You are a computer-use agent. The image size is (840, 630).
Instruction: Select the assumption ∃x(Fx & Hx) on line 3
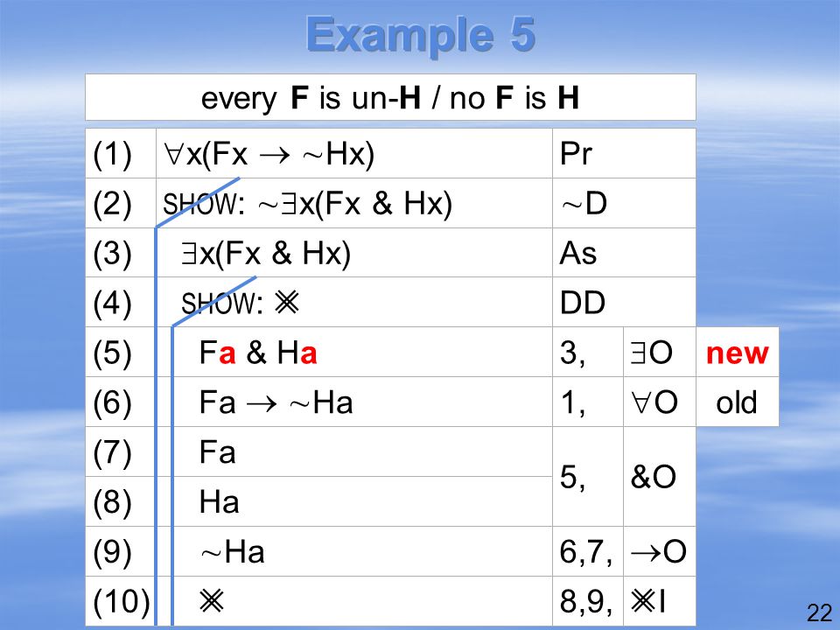pyautogui.click(x=266, y=254)
